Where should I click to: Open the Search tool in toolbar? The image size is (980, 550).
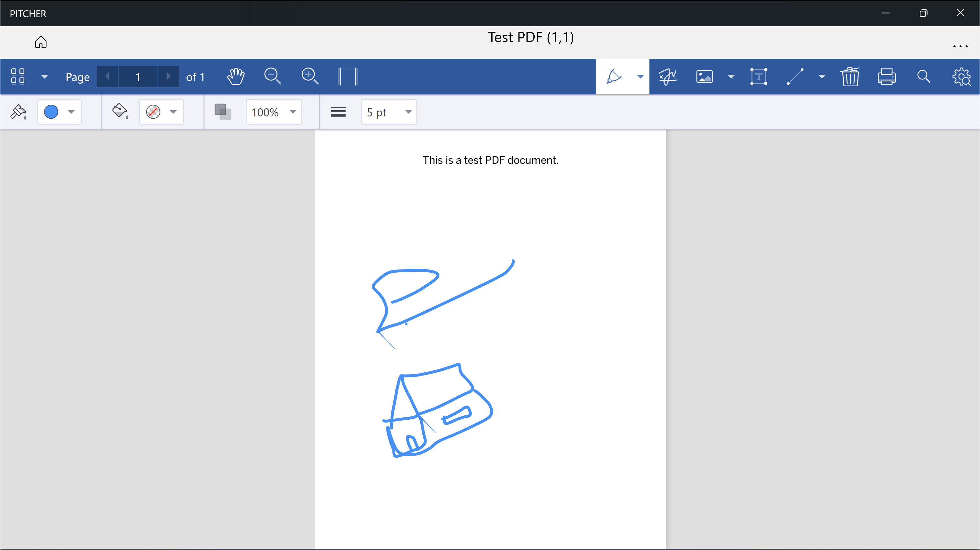pyautogui.click(x=924, y=77)
